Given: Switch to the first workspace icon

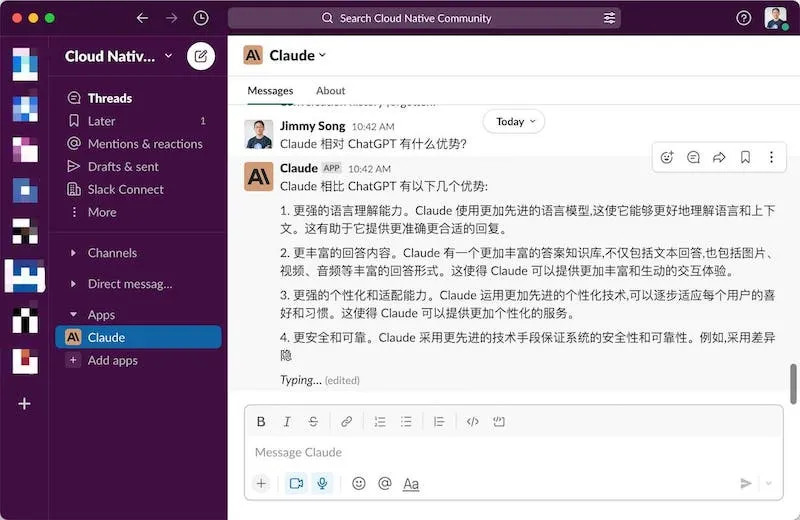Looking at the screenshot, I should click(25, 64).
